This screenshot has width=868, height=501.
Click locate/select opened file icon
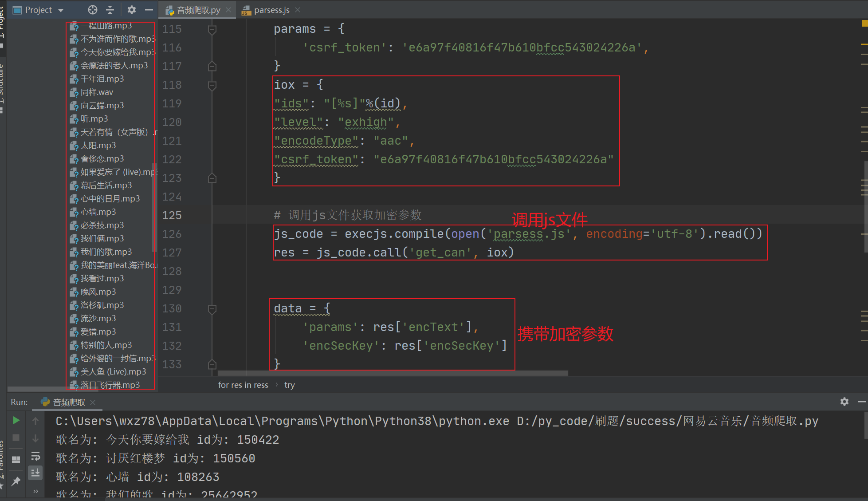(x=92, y=10)
